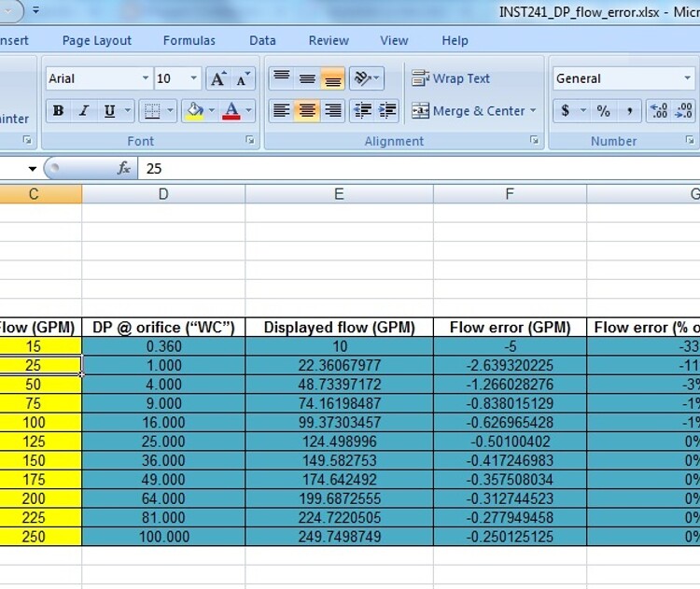
Task: Select Top Align icon
Action: (282, 78)
